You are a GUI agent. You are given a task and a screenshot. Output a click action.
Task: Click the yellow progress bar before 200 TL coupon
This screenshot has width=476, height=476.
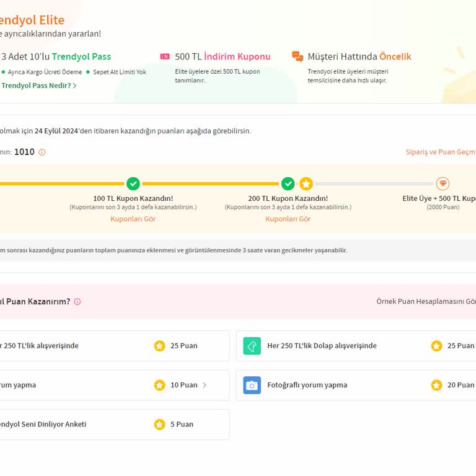tap(210, 183)
